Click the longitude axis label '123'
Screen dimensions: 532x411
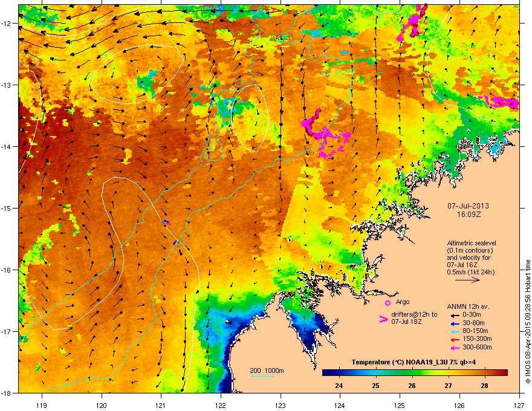point(281,405)
